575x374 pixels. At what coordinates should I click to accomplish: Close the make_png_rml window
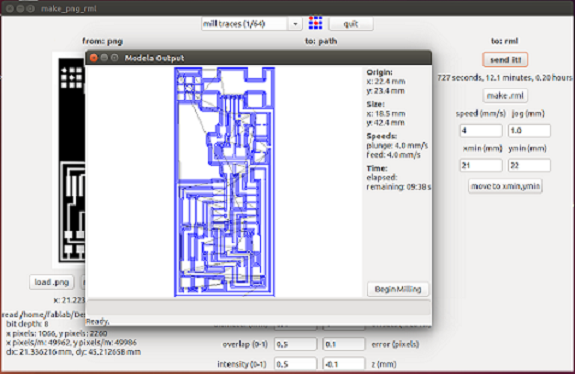(x=10, y=8)
